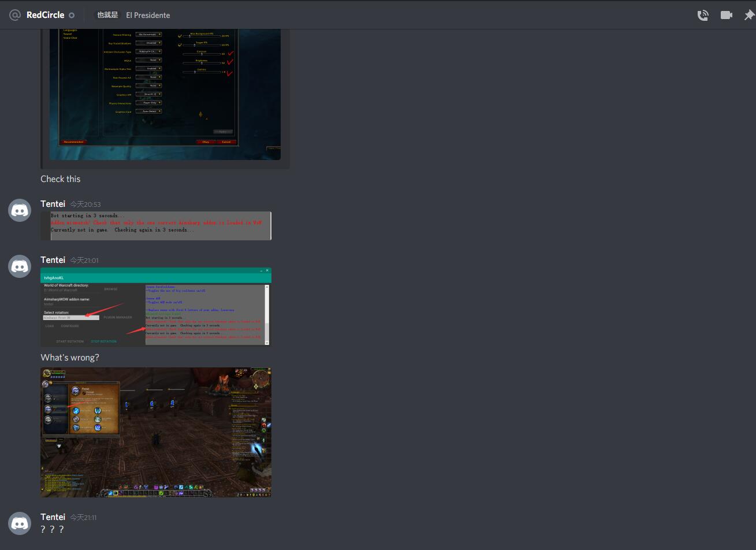The height and width of the screenshot is (550, 756).
Task: Click Tentei username on 21:01 message
Action: pos(53,260)
